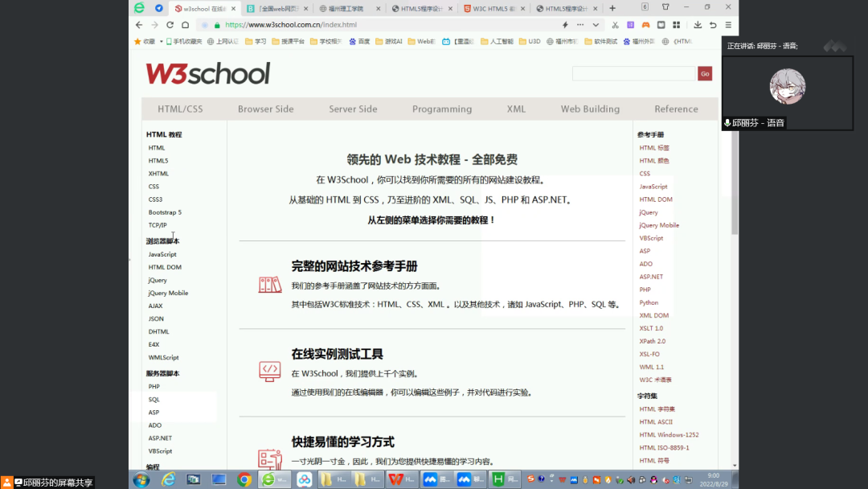Screen dimensions: 868x489
Task: Click the lightning speed-mode icon in address bar
Action: 565,25
